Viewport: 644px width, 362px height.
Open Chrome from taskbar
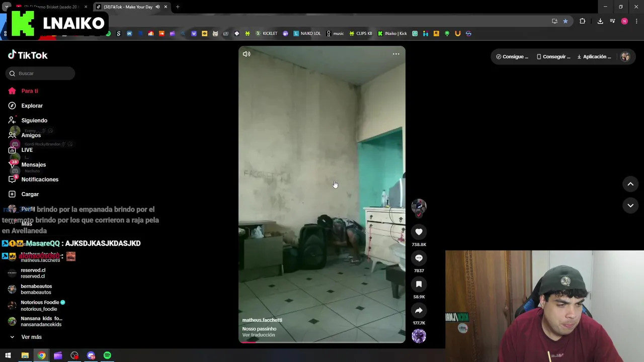(41, 355)
